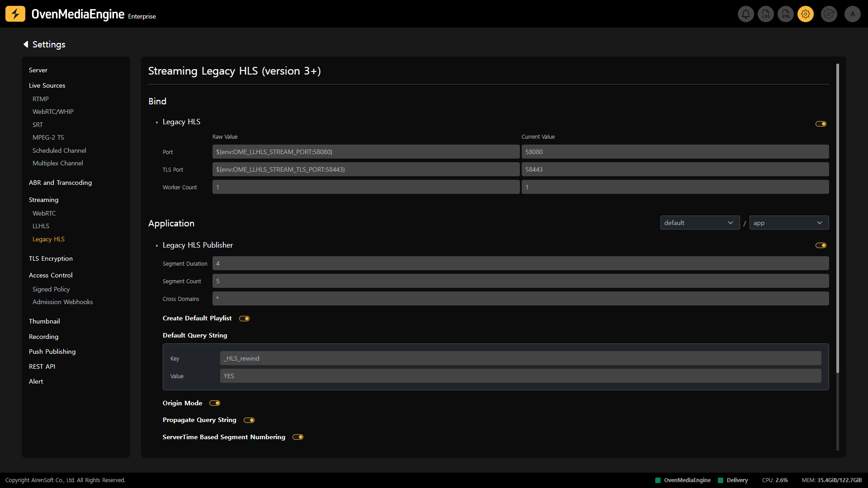The height and width of the screenshot is (488, 868).
Task: Open the user account avatar A
Action: (853, 14)
